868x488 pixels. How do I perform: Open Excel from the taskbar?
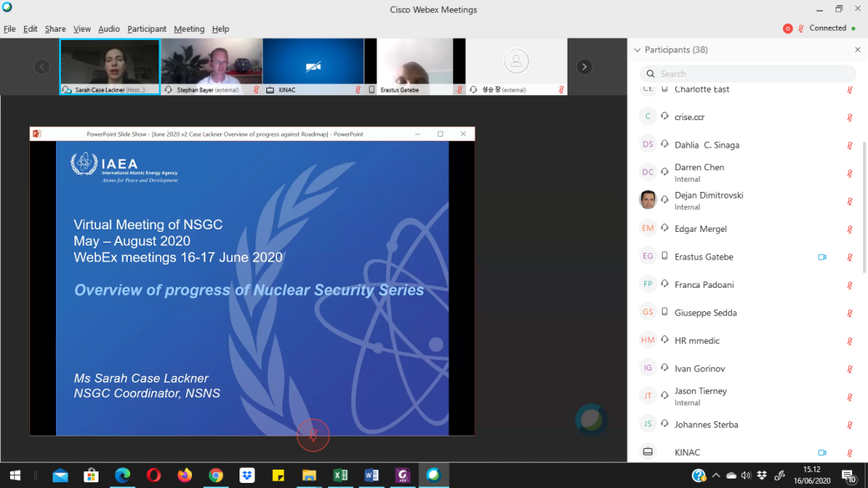pos(341,475)
